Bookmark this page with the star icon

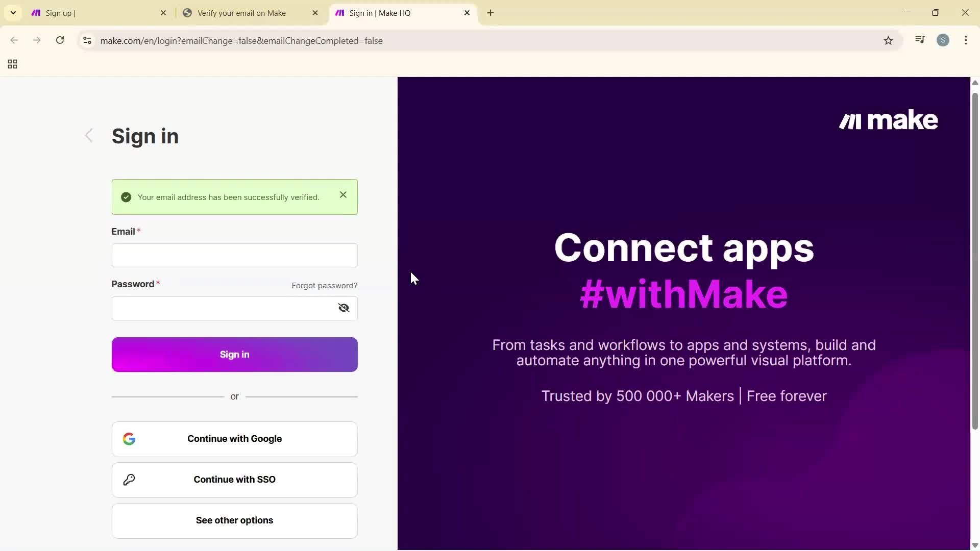click(889, 40)
